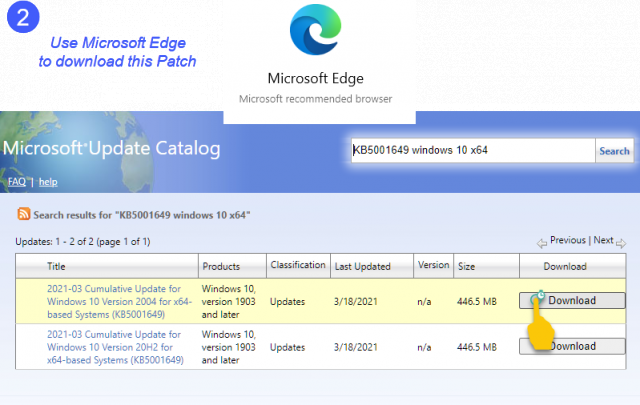
Task: Open the FAQ link
Action: pos(16,182)
